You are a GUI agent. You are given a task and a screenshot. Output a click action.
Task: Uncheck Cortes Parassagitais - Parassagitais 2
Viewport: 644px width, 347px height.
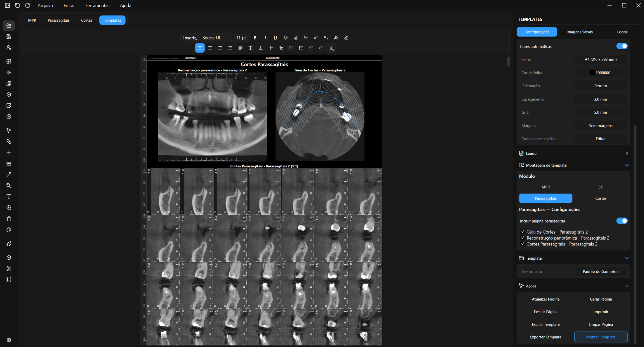(x=523, y=244)
